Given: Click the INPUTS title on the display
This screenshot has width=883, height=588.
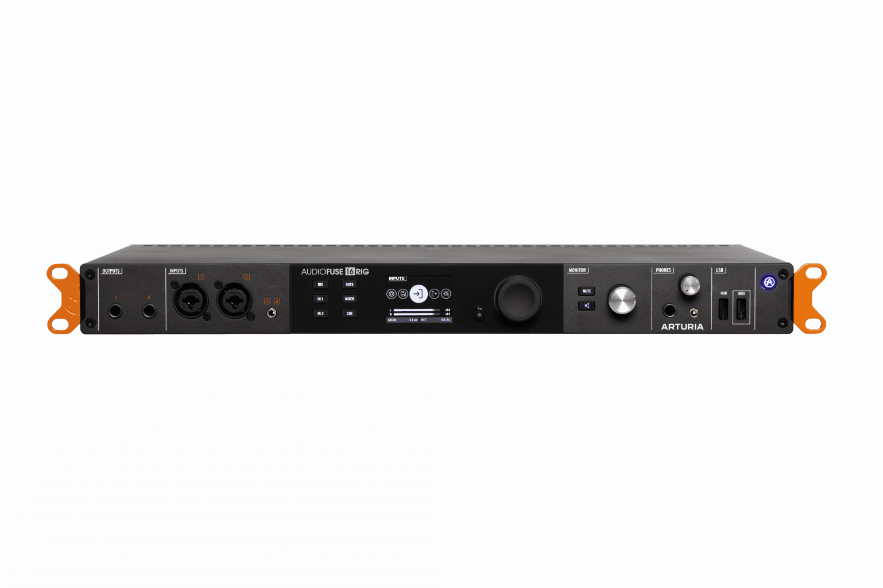Looking at the screenshot, I should point(397,278).
